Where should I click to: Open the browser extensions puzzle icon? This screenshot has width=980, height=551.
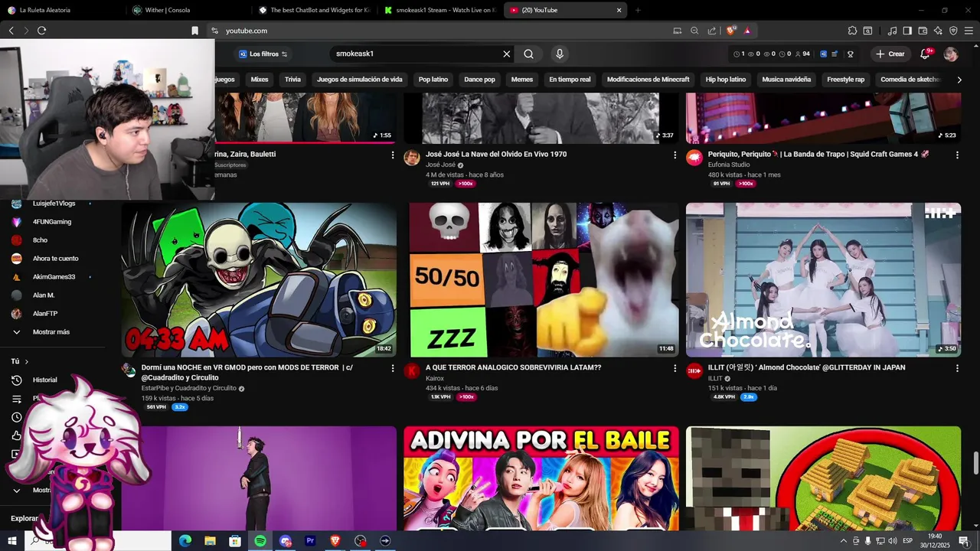(852, 31)
